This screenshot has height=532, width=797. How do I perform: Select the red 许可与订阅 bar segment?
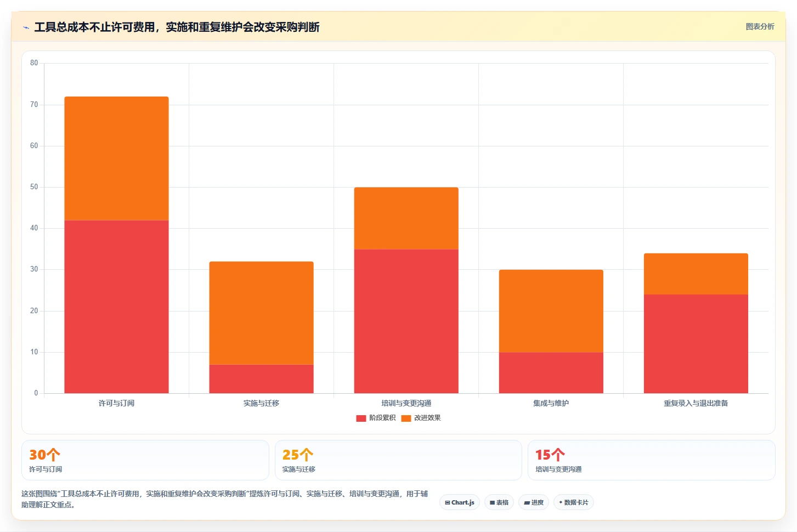pyautogui.click(x=116, y=307)
